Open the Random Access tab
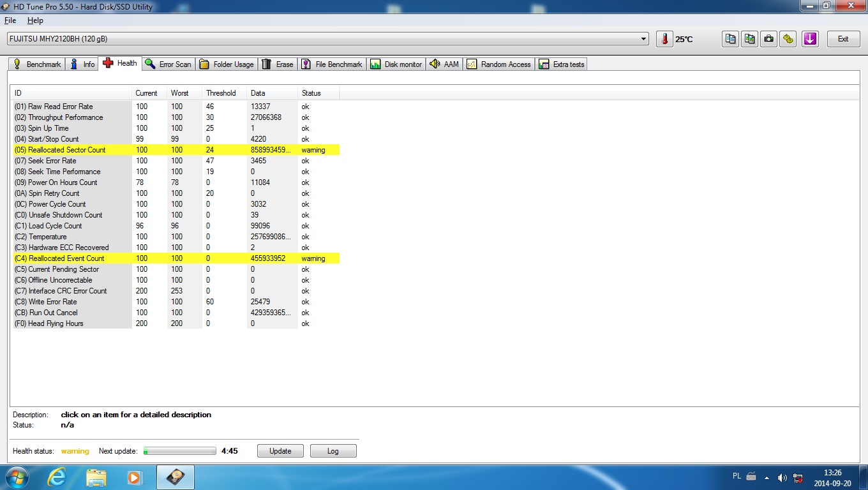Viewport: 868px width, 490px height. 499,64
